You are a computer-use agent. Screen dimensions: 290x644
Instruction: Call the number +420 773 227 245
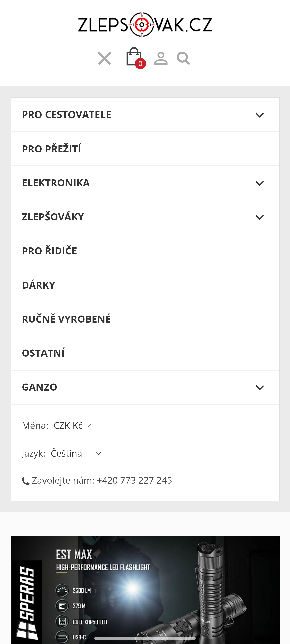(x=134, y=480)
